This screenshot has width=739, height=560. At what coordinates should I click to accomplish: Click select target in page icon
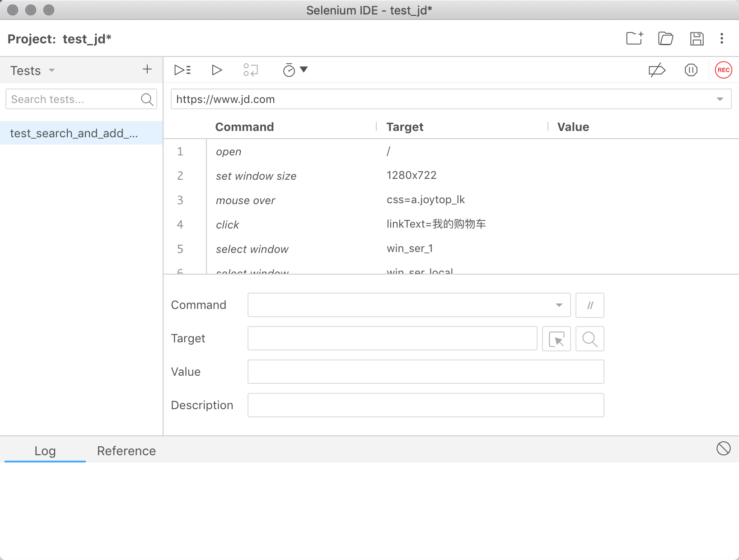click(x=556, y=339)
